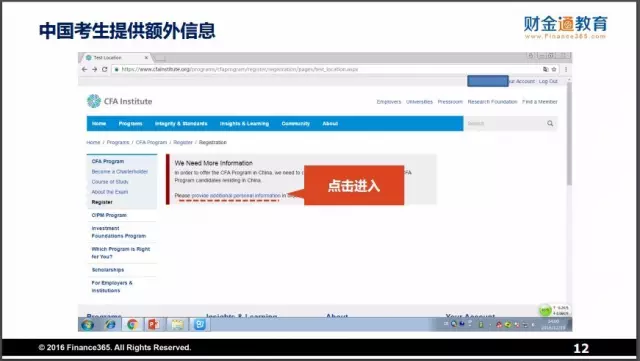Open PowerPoint from the taskbar

tap(154, 325)
